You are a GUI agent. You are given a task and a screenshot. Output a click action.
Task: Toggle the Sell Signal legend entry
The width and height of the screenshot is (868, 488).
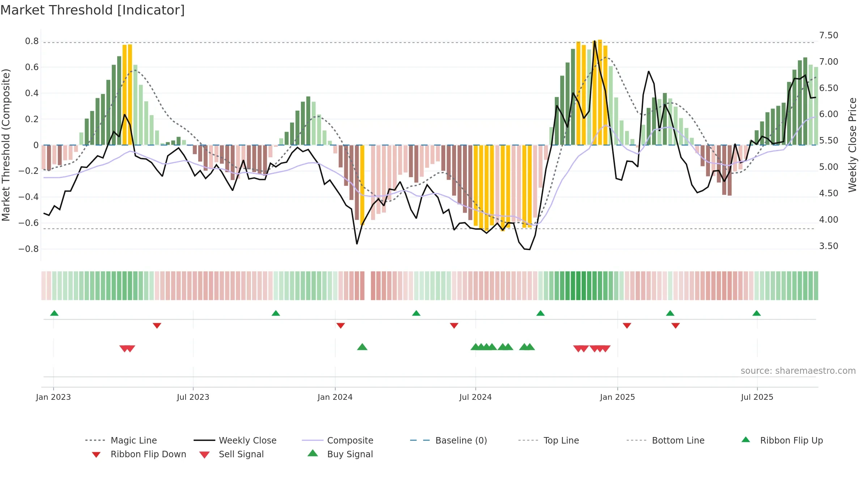click(x=231, y=454)
